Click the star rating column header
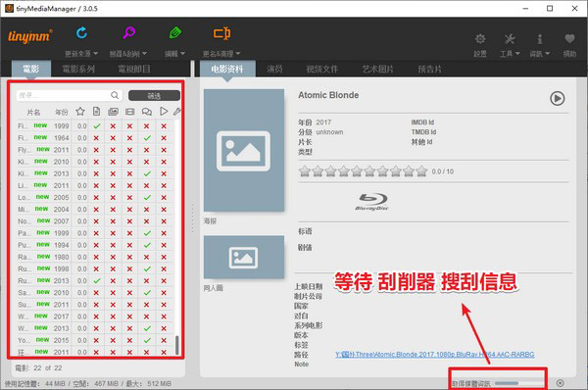 click(80, 112)
